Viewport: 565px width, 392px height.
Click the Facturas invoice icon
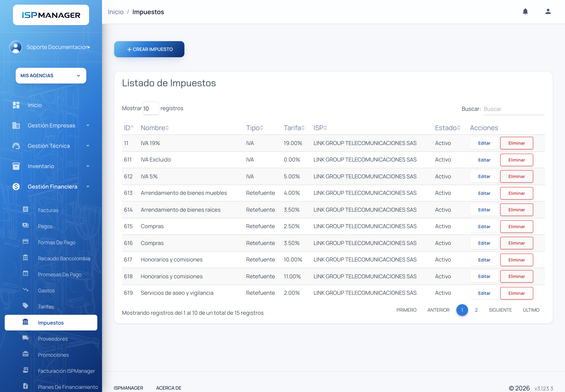click(26, 209)
